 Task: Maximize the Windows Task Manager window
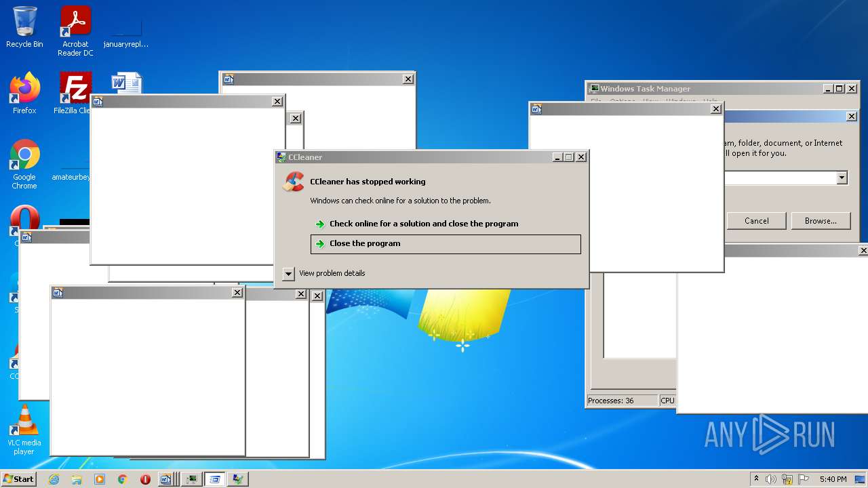840,89
